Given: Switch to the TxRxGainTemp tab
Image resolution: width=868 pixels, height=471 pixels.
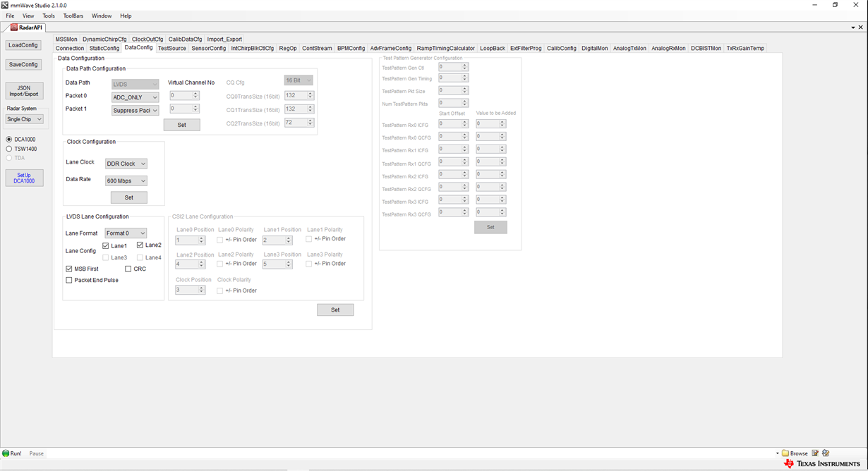Looking at the screenshot, I should [x=745, y=49].
